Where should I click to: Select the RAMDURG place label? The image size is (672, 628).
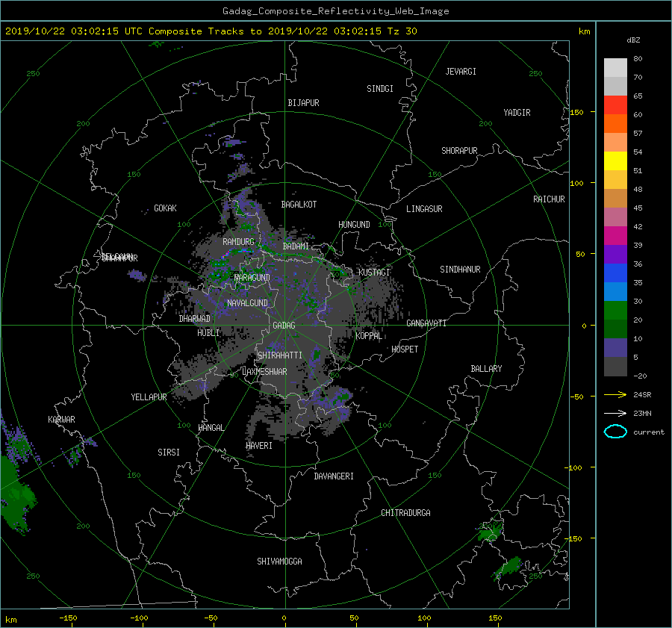tap(238, 242)
